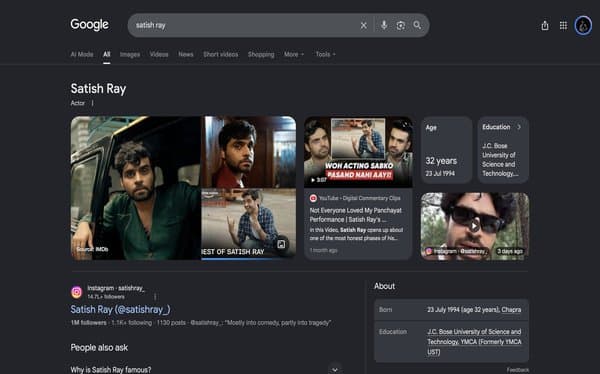600x374 pixels.
Task: Click the chevron next to 'Why is Satish Ray famous?'
Action: (x=335, y=369)
